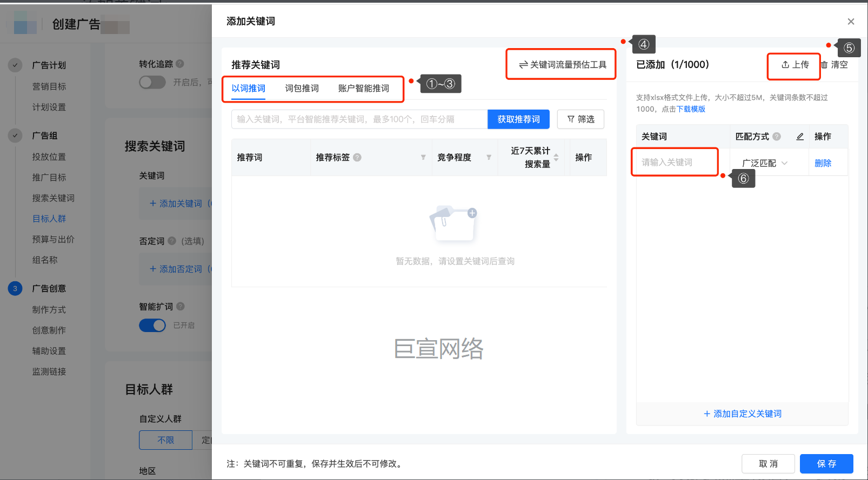Screen dimensions: 868x480
Task: Open the 竞争程度 column filter dropdown
Action: [x=489, y=158]
